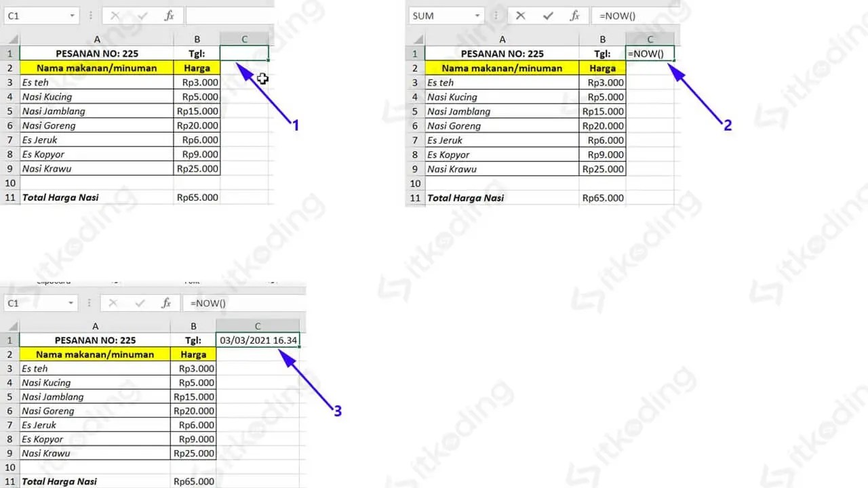Viewport: 868px width, 488px height.
Task: Select the PESANAN NO: 225 merged cell in the top-right sheet
Action: (x=502, y=53)
